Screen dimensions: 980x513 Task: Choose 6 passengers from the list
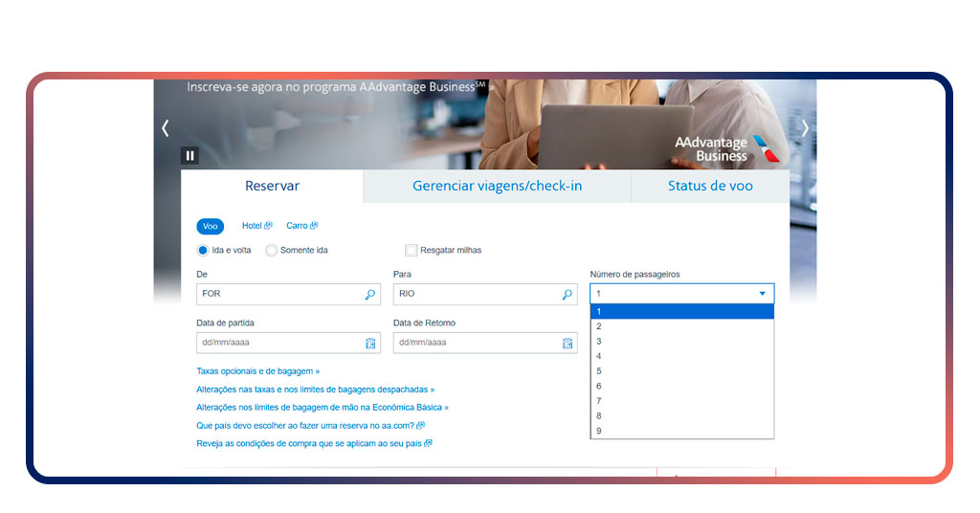point(681,386)
